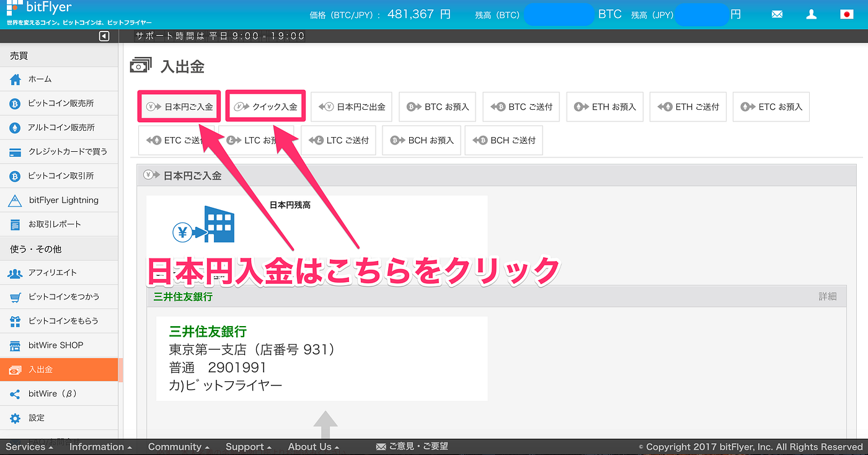Image resolution: width=868 pixels, height=455 pixels.
Task: Select the 日本円ご入金 tab button
Action: [179, 107]
